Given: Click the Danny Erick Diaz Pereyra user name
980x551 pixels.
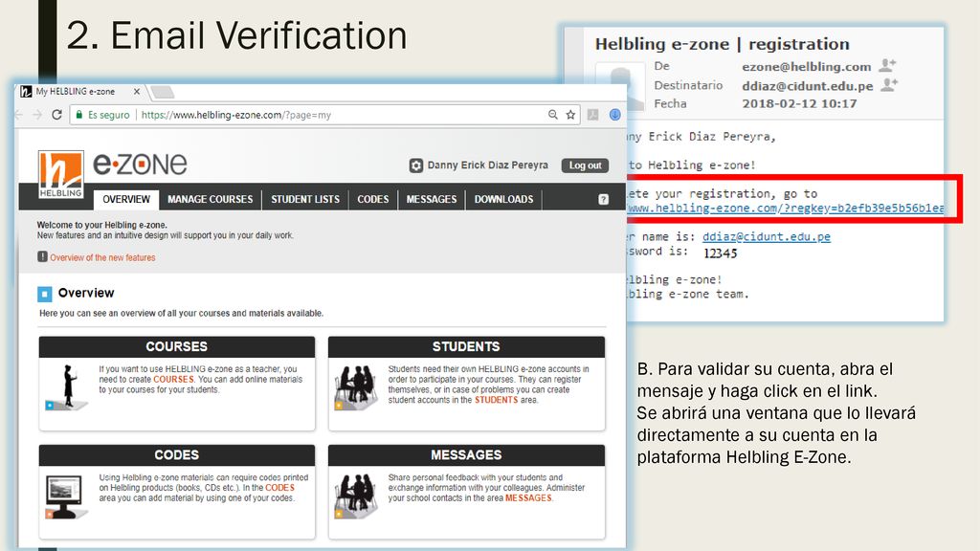Looking at the screenshot, I should (487, 165).
